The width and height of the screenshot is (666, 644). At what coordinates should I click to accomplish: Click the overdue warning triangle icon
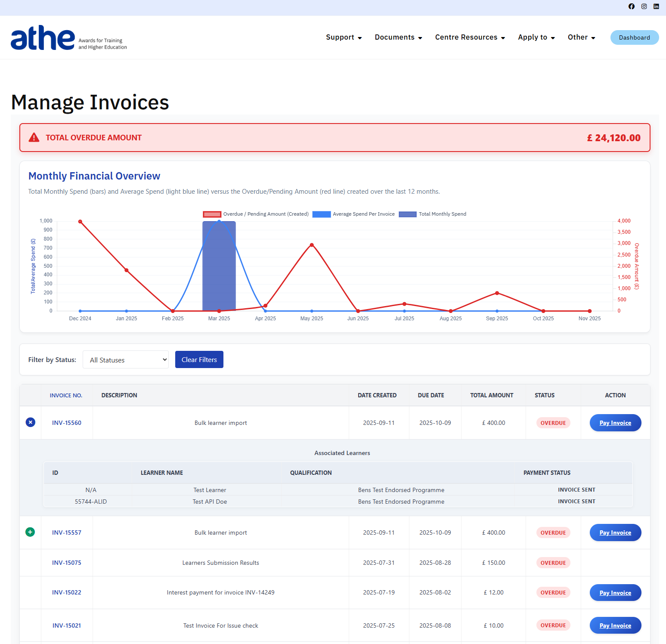(x=34, y=138)
